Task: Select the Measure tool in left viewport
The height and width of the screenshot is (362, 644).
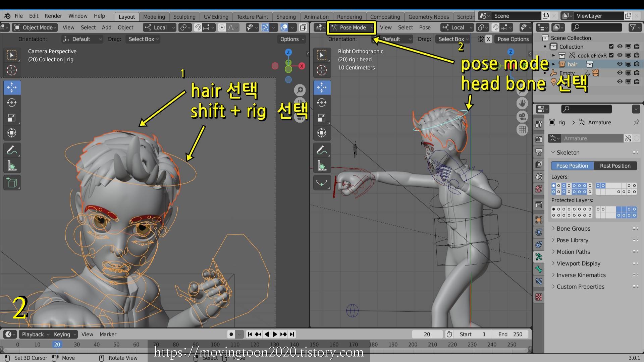Action: [x=12, y=166]
